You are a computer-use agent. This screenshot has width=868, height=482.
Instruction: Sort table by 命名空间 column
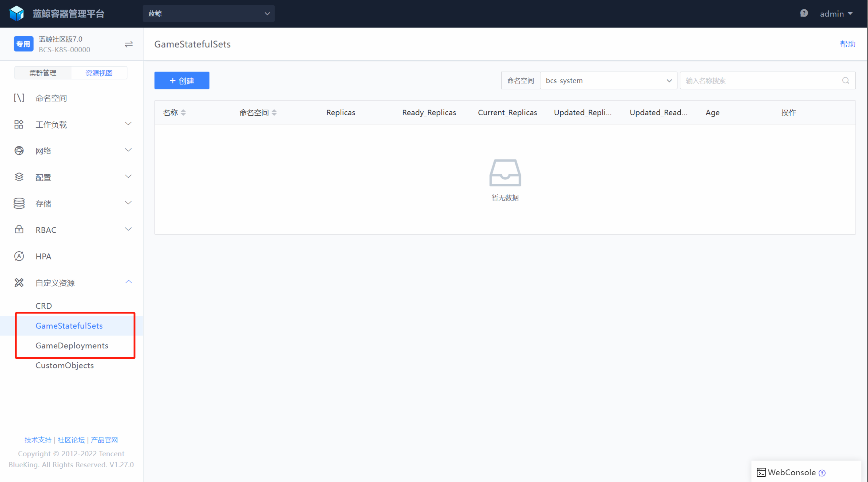point(274,113)
